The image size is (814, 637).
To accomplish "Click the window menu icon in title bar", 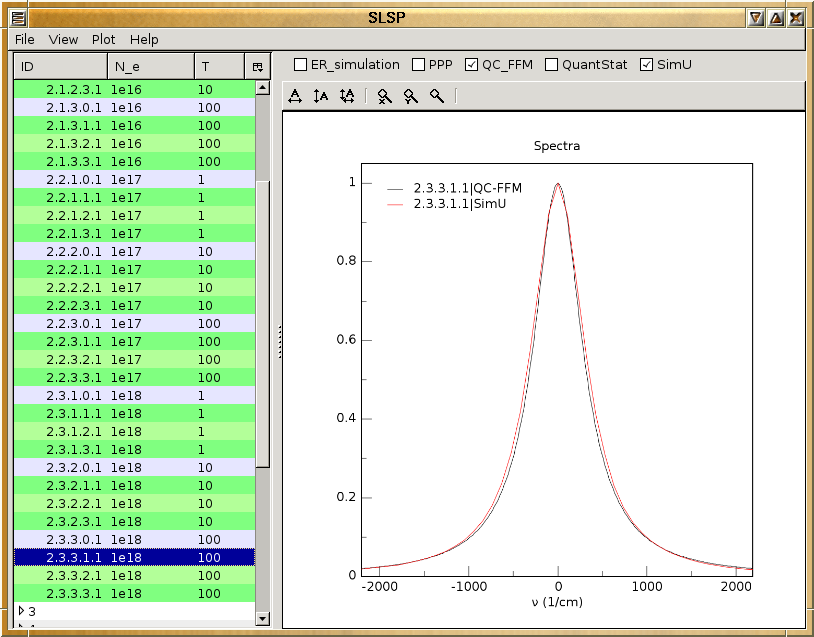I will tap(18, 18).
